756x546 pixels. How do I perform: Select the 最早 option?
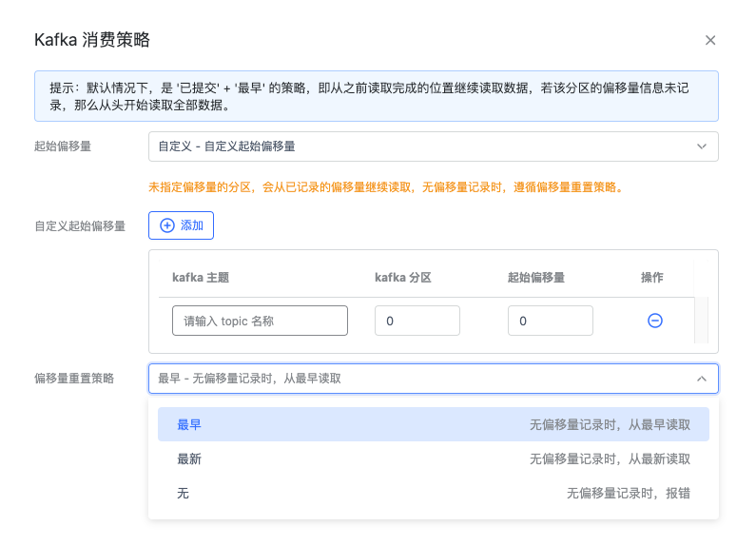click(x=433, y=424)
